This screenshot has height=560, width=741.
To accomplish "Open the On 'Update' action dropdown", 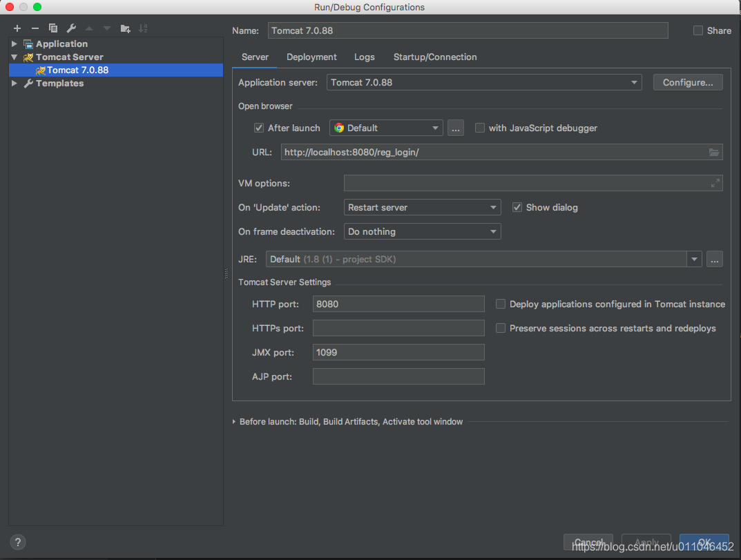I will (423, 207).
